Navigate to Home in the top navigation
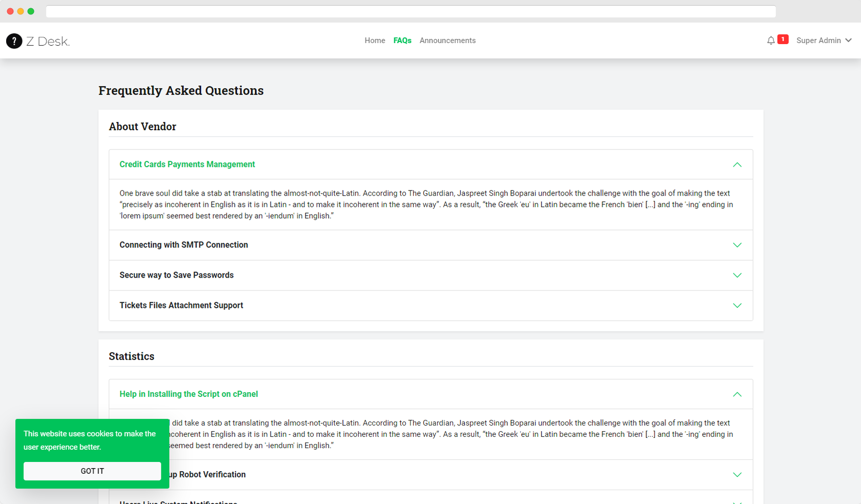The width and height of the screenshot is (861, 504). click(x=375, y=40)
